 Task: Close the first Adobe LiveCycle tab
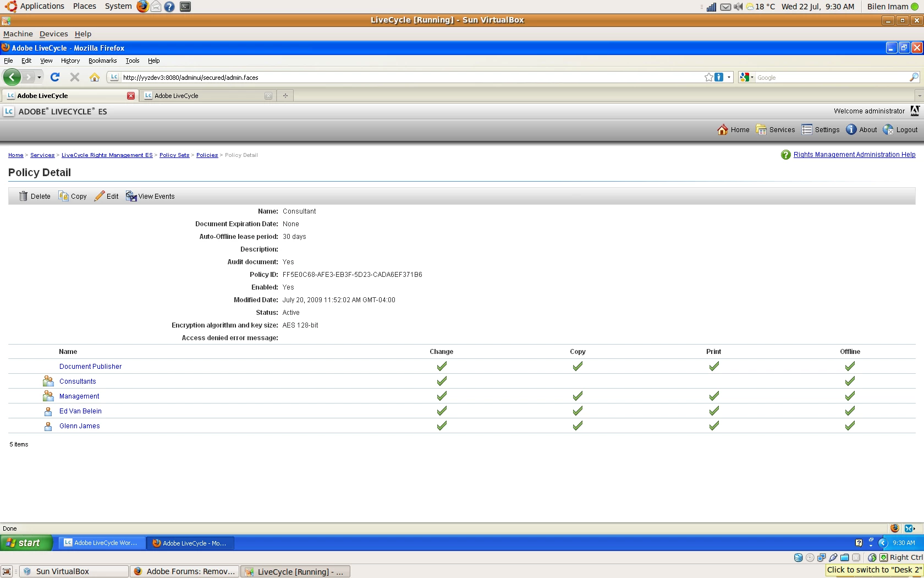130,95
